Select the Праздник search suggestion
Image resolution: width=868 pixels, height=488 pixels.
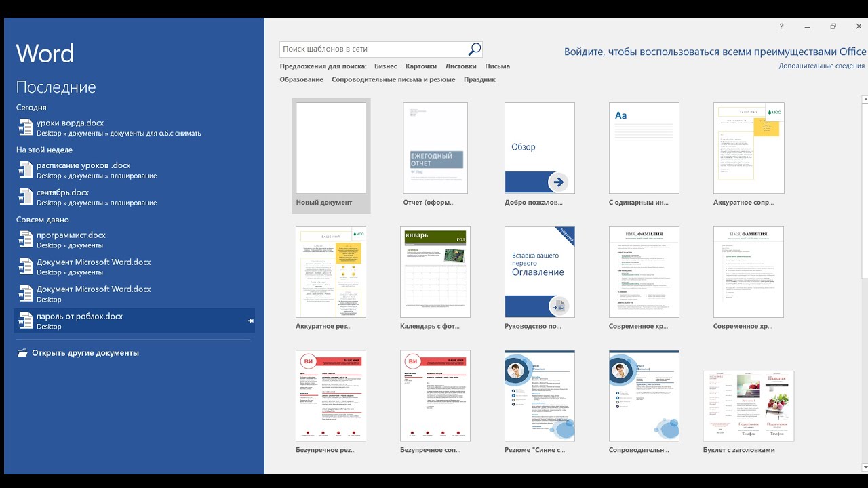[479, 79]
